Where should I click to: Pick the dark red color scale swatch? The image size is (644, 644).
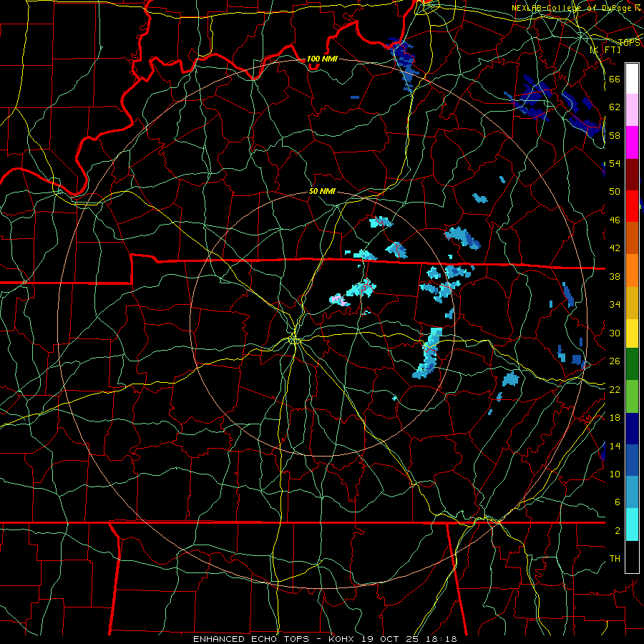tap(632, 175)
